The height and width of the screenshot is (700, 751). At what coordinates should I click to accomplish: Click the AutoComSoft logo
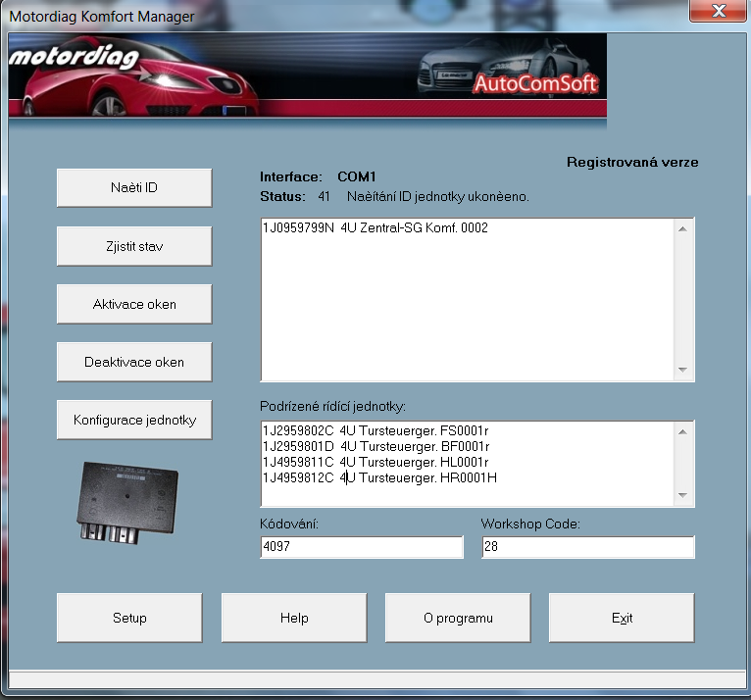[535, 84]
